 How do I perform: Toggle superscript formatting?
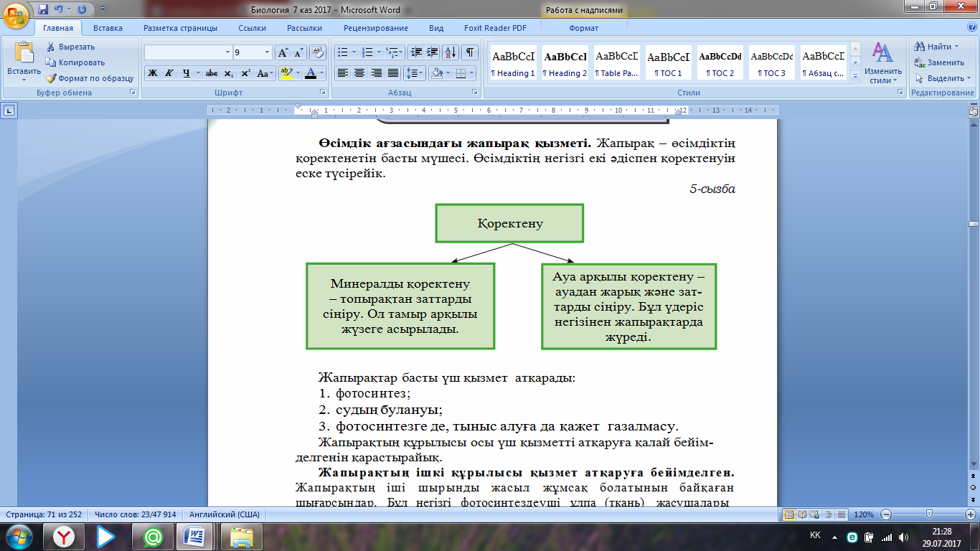click(x=245, y=73)
